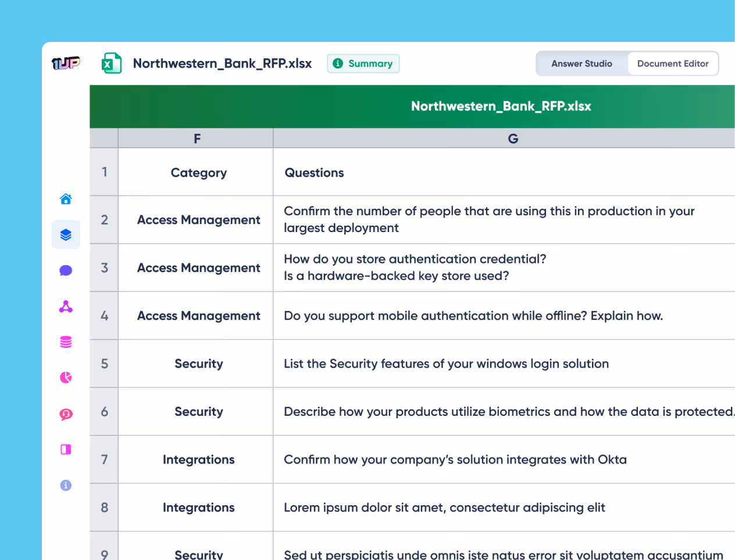
Task: Open the pie chart analytics icon
Action: (x=66, y=377)
